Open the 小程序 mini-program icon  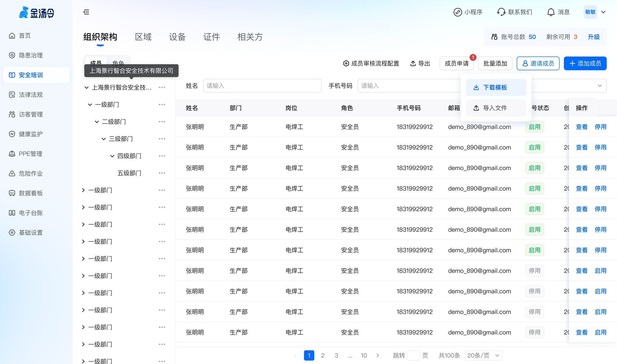(458, 12)
